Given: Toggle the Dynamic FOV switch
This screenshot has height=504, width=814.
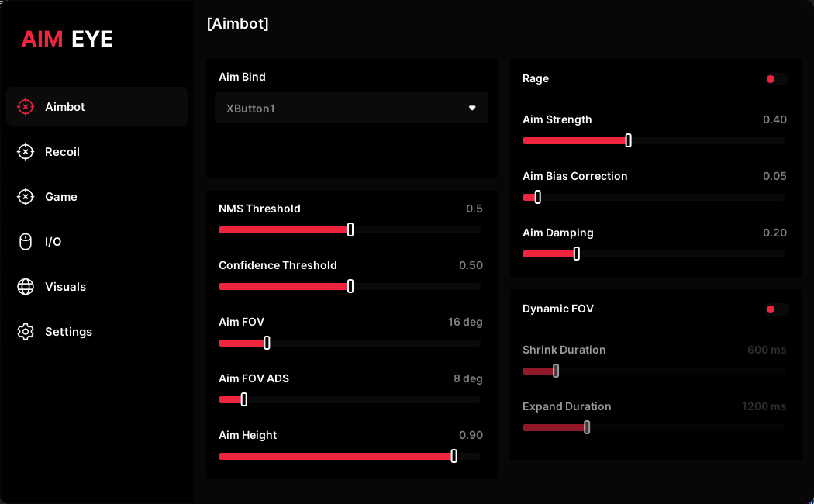Looking at the screenshot, I should [x=776, y=309].
